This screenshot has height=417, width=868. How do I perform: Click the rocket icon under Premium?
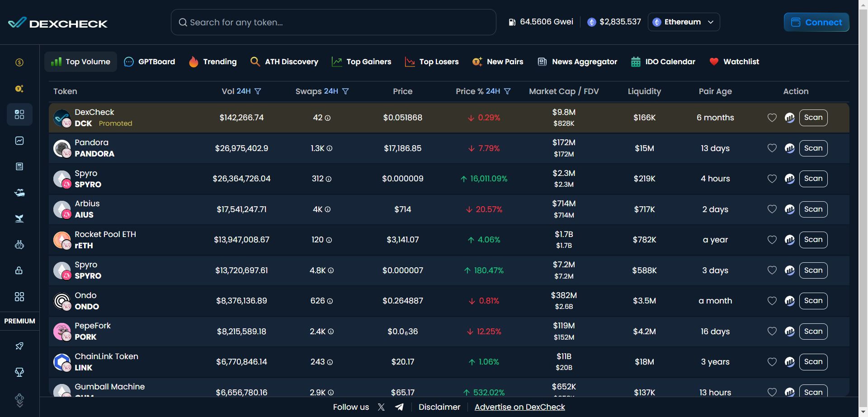pyautogui.click(x=19, y=346)
